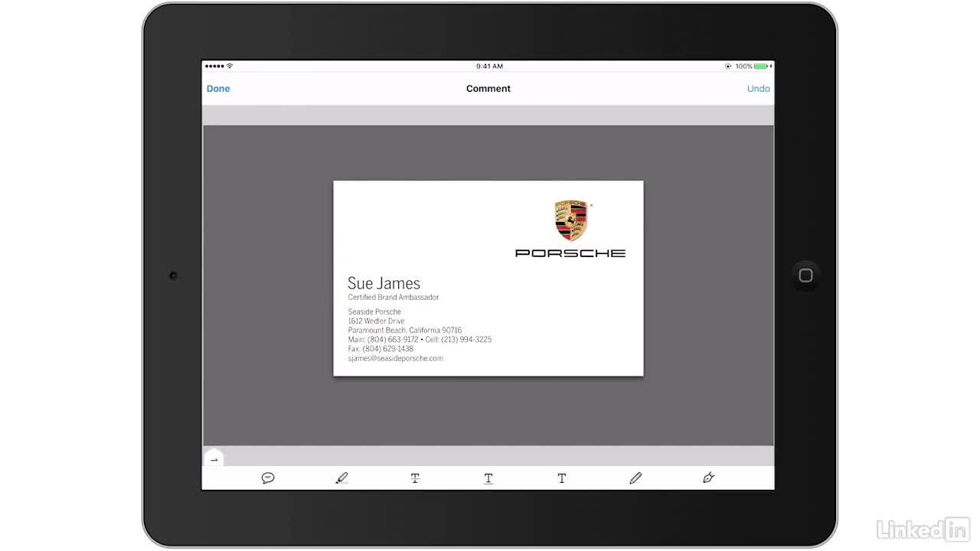Tap the Wi-Fi signal indicator in status bar
Image resolution: width=980 pixels, height=551 pixels.
point(230,67)
